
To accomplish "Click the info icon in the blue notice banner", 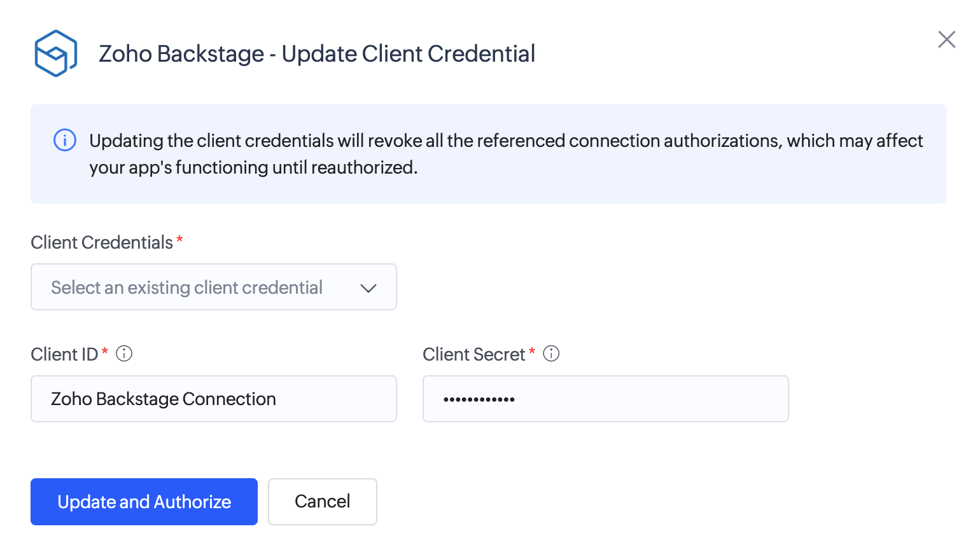I will coord(65,140).
